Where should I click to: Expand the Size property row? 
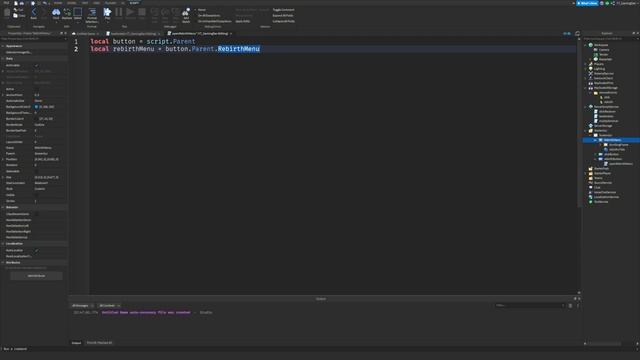point(3,178)
